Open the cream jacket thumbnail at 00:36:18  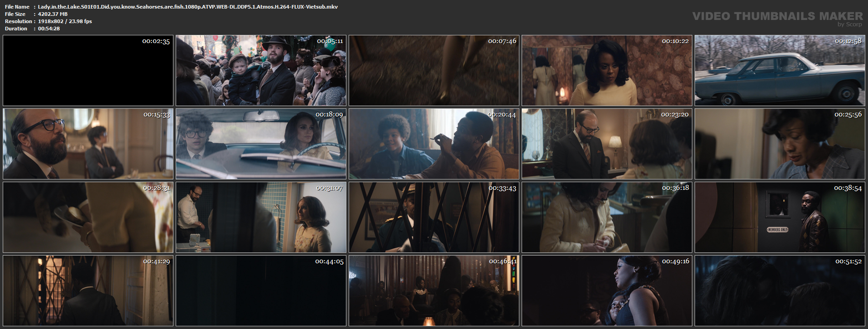[x=607, y=218]
